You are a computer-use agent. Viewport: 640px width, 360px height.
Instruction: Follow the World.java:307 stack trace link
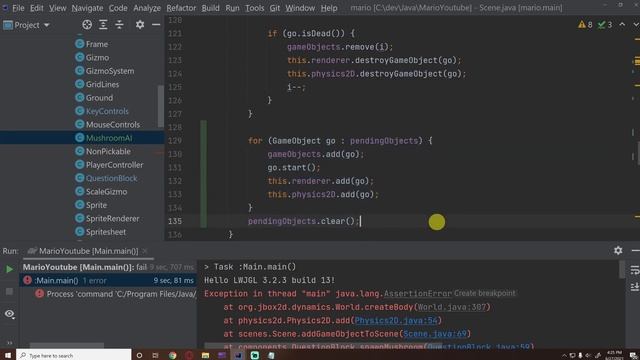point(452,307)
